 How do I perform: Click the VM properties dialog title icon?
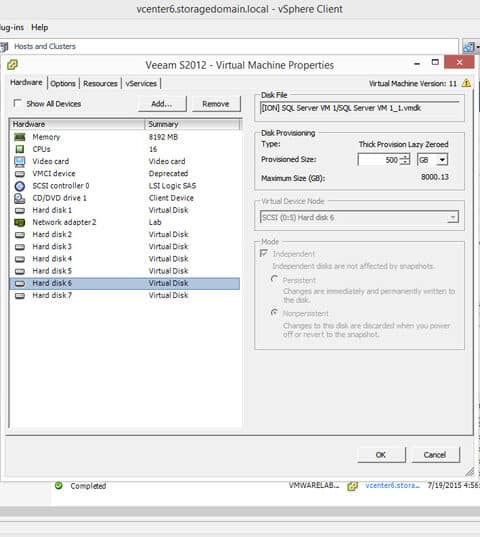click(12, 64)
